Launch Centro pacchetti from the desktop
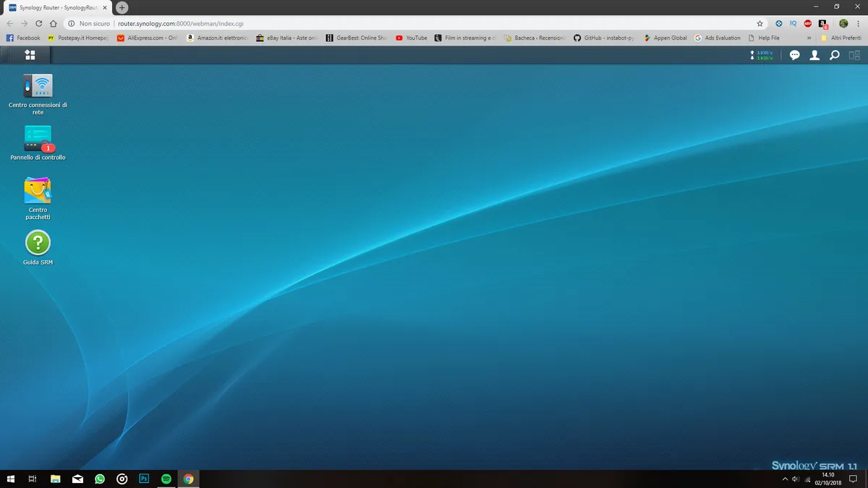 [x=38, y=198]
